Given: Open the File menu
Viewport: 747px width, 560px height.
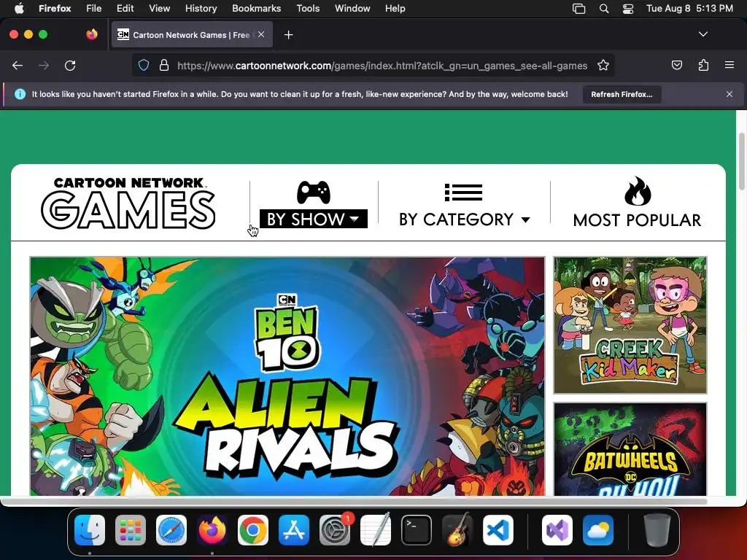Looking at the screenshot, I should coord(94,8).
